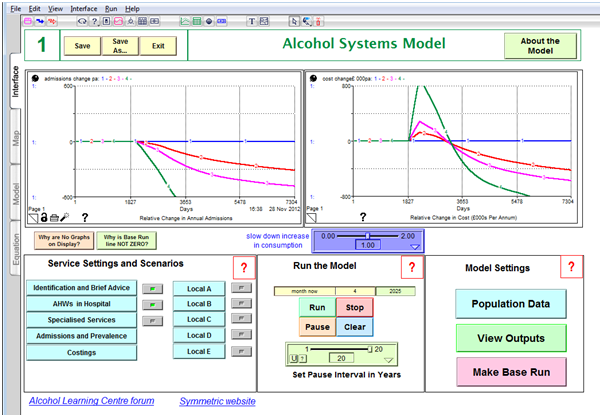Open the Run menu
The height and width of the screenshot is (417, 602).
(x=111, y=8)
